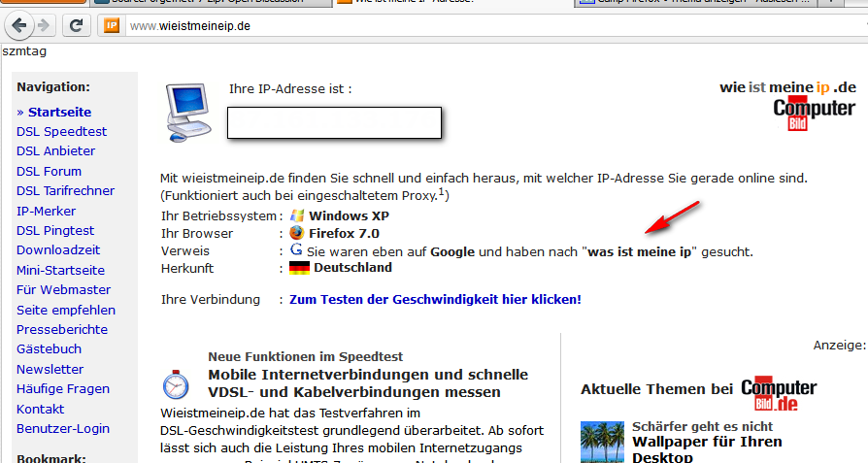Click the Windows XP text
868x463 pixels.
click(349, 215)
